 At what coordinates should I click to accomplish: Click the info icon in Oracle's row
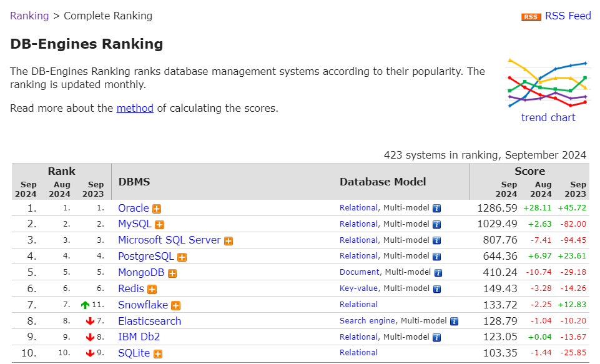(437, 209)
